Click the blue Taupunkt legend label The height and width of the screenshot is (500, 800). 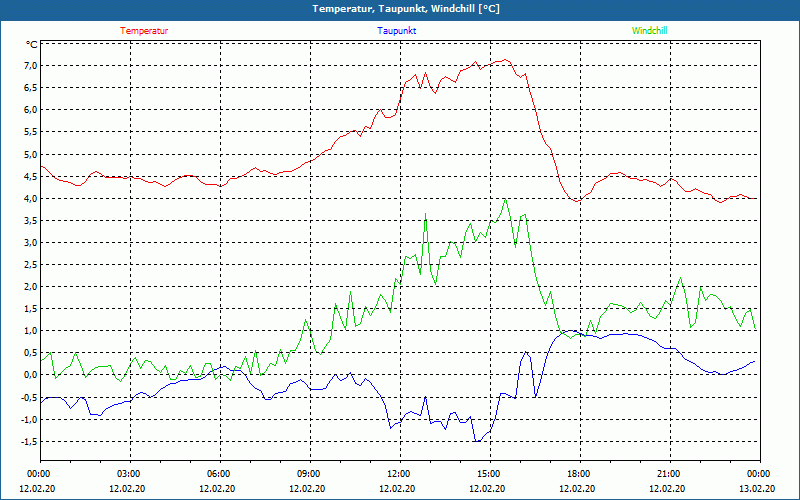coord(396,31)
